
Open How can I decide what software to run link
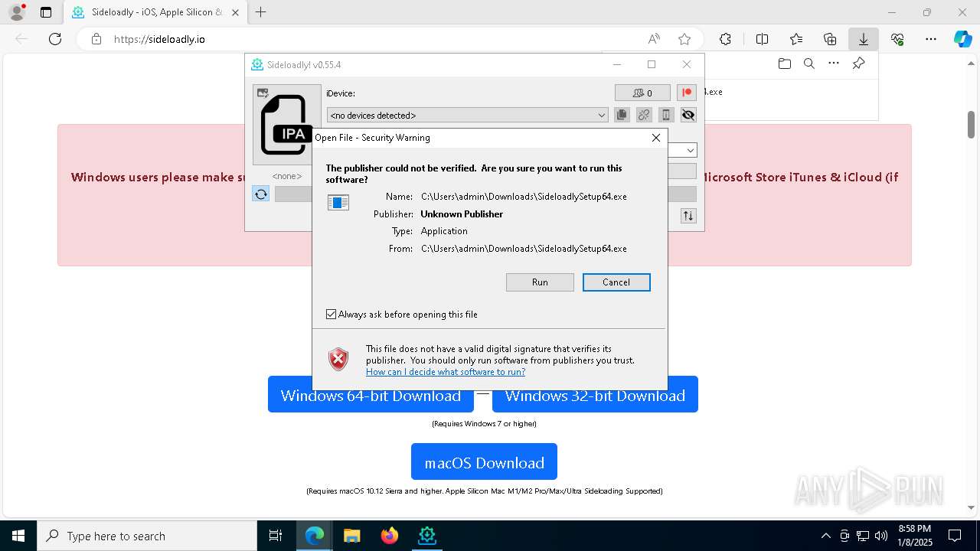point(446,372)
